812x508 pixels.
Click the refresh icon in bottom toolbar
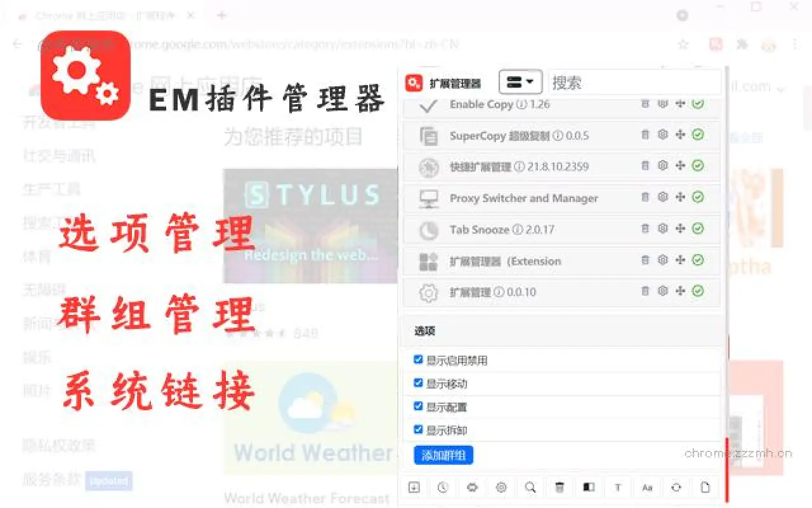tap(676, 487)
